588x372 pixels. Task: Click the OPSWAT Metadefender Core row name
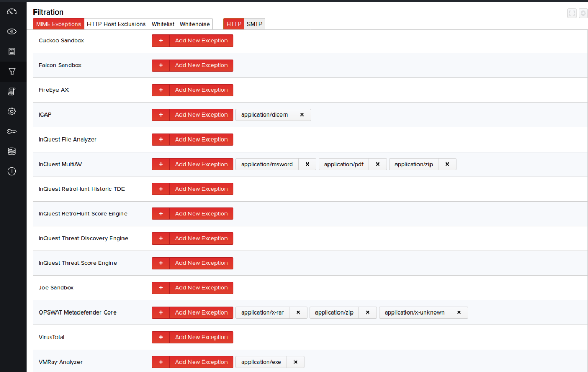pyautogui.click(x=77, y=312)
